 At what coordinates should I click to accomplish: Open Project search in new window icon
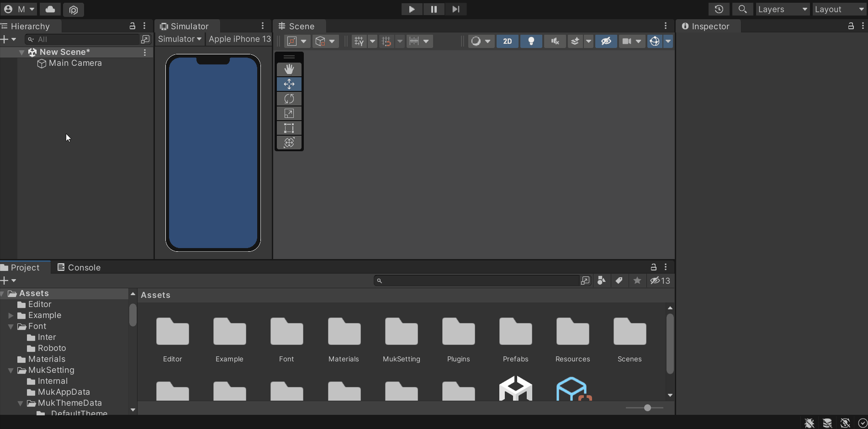(x=585, y=281)
